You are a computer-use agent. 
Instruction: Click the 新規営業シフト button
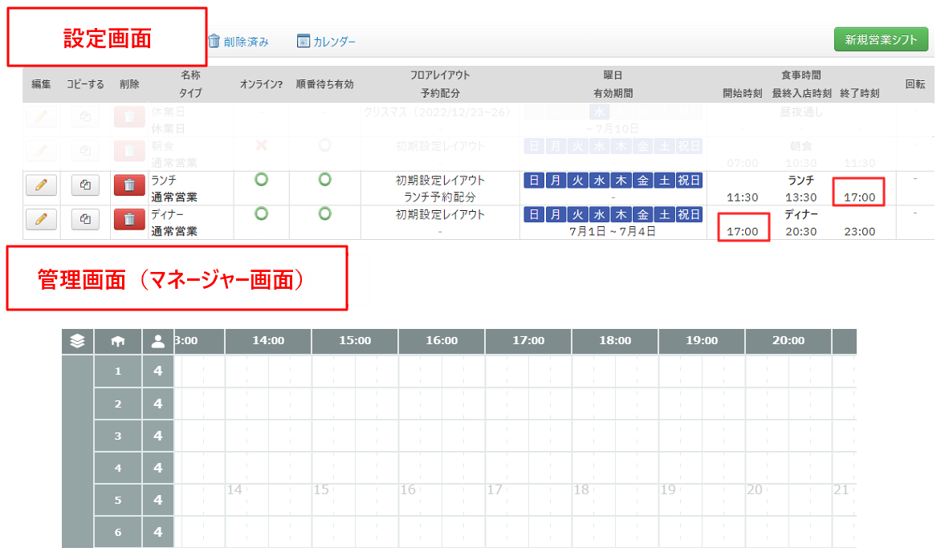(x=881, y=40)
